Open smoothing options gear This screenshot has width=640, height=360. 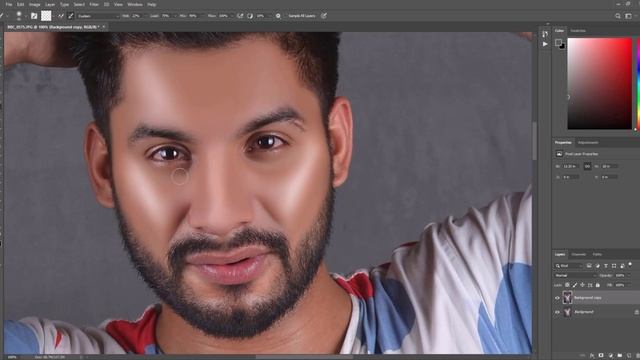tap(278, 16)
